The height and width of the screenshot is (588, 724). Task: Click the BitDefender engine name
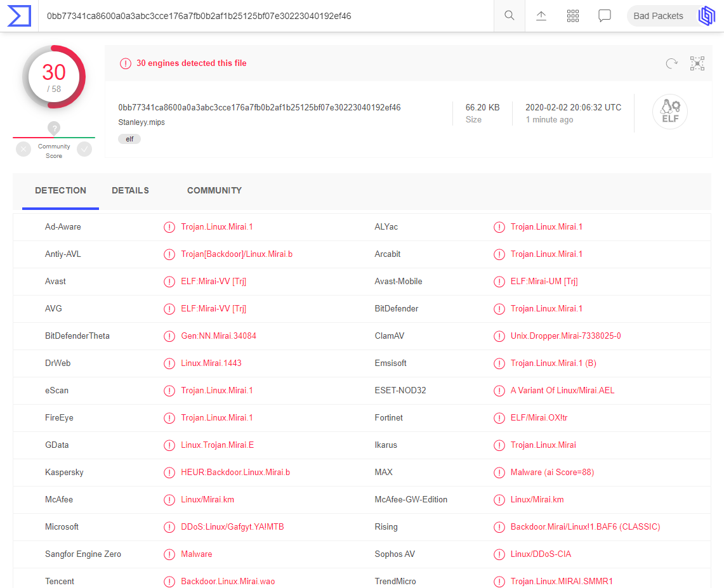396,308
